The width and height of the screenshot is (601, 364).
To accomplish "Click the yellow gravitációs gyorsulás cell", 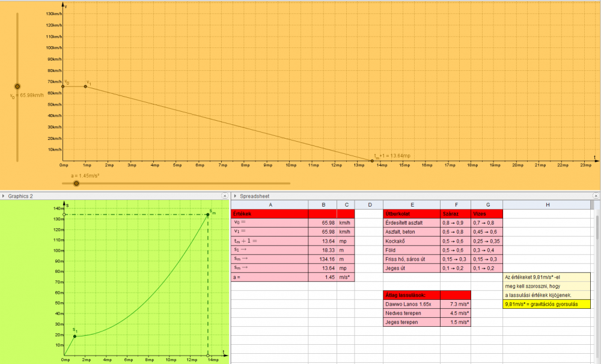I will [x=547, y=305].
